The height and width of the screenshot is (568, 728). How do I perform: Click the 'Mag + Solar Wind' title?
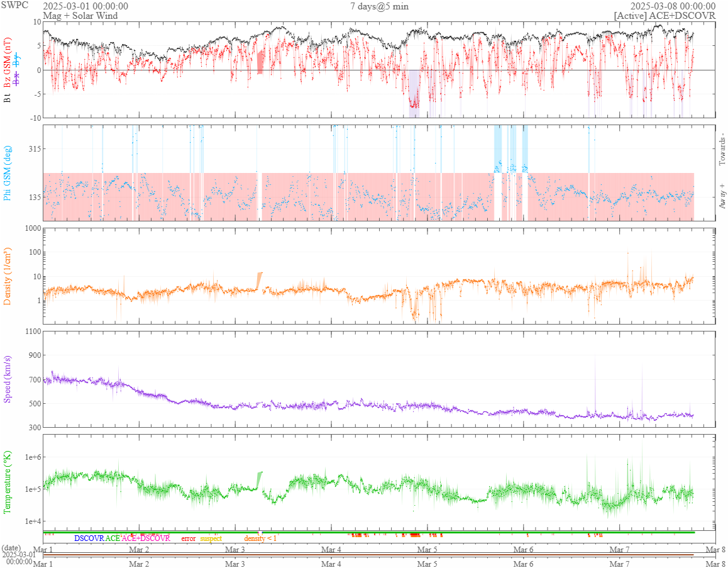click(80, 15)
